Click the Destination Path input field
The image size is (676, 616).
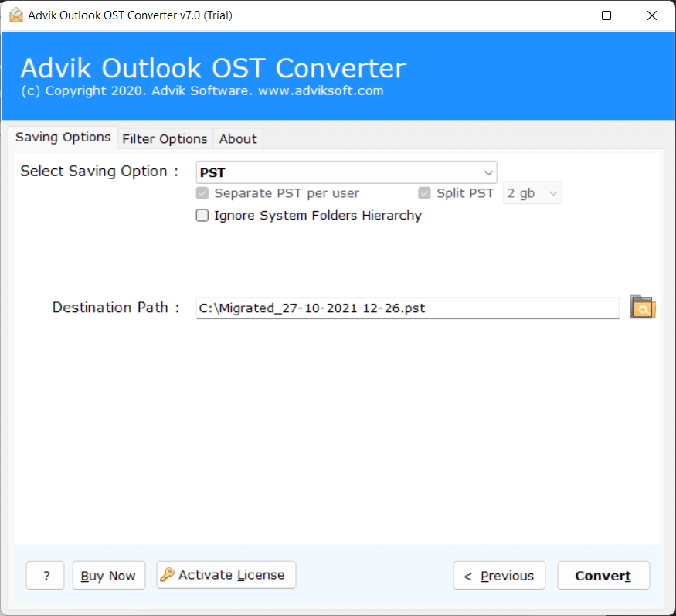pos(407,308)
